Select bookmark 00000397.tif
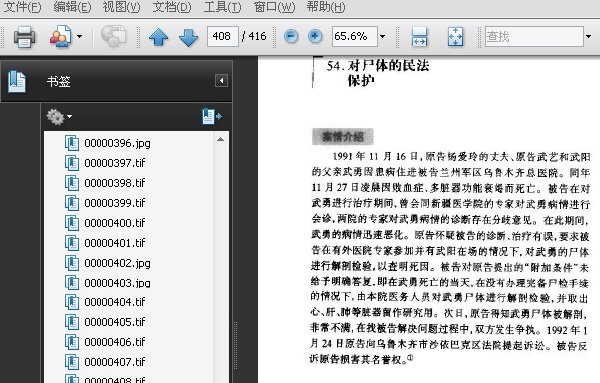Screen dimensions: 600x383 pyautogui.click(x=115, y=163)
